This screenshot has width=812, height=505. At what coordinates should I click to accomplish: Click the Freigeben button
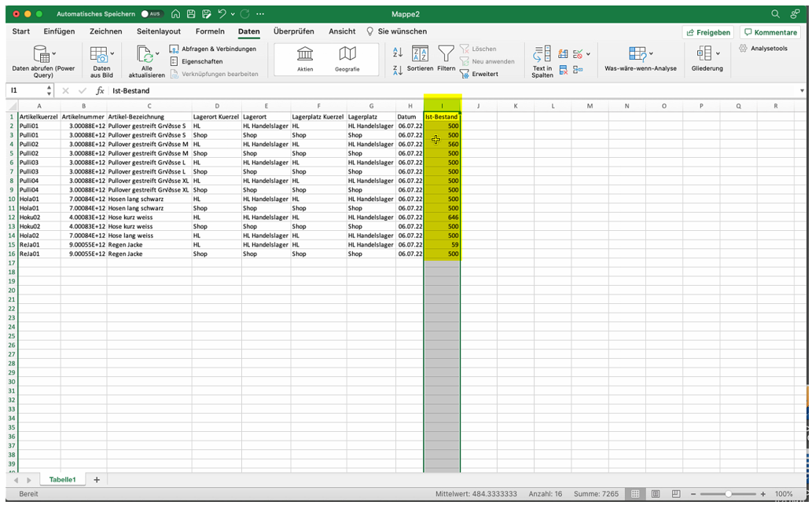[x=708, y=32]
